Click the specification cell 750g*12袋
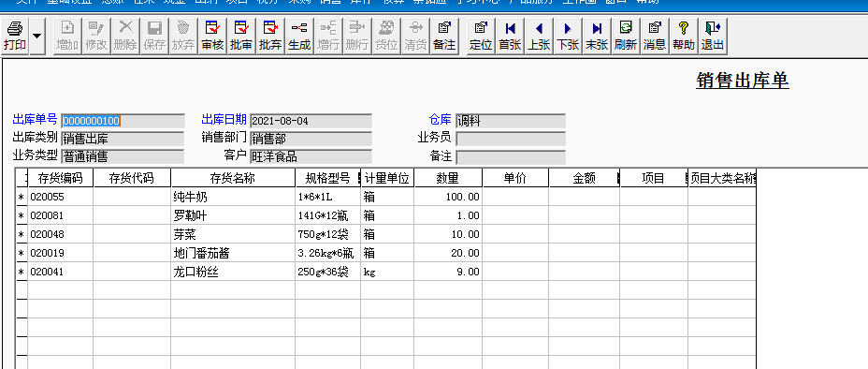The height and width of the screenshot is (369, 868). click(327, 234)
